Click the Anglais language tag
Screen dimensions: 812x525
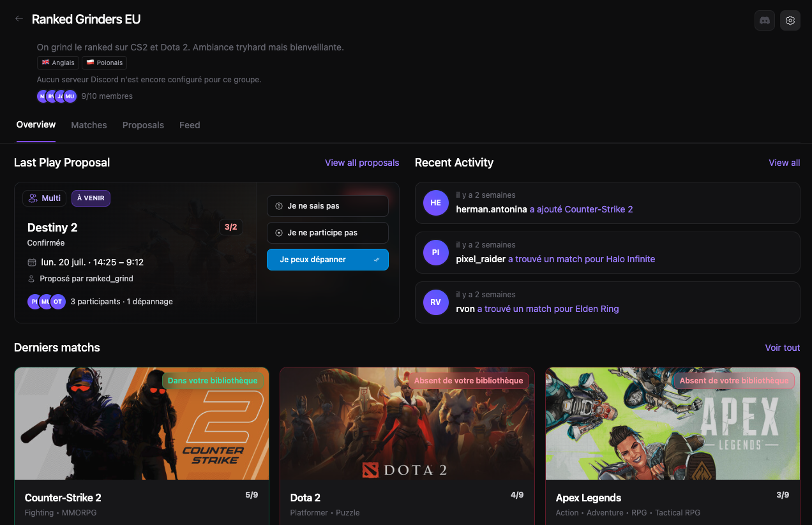click(x=58, y=63)
